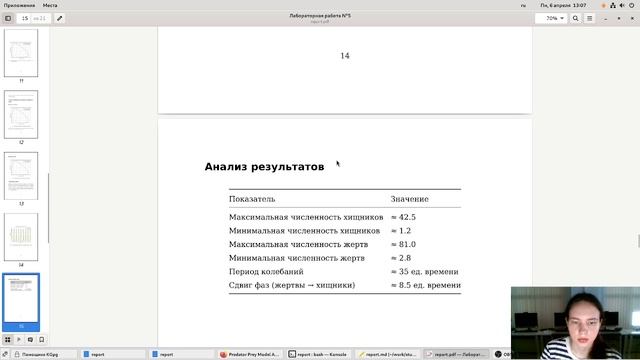Switch the ru keyboard layout indicator
The height and width of the screenshot is (360, 640).
523,5
